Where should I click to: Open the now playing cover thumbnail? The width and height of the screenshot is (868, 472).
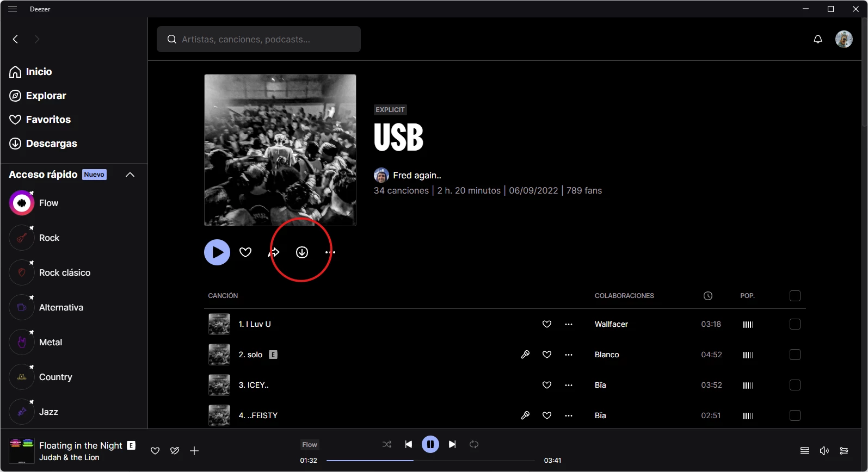(22, 451)
